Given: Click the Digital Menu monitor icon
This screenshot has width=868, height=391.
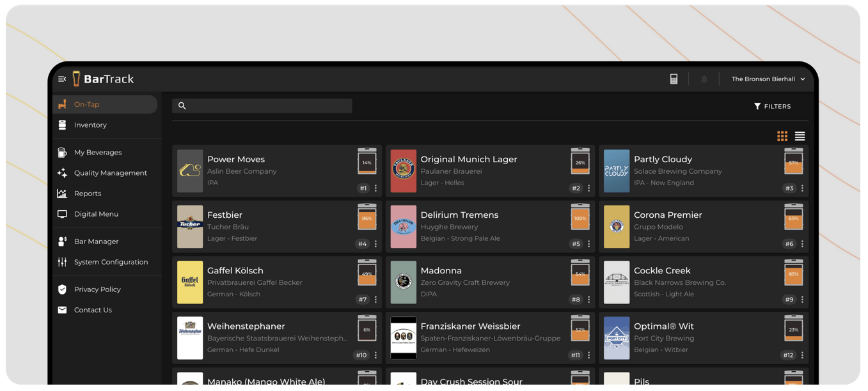Looking at the screenshot, I should click(x=62, y=214).
